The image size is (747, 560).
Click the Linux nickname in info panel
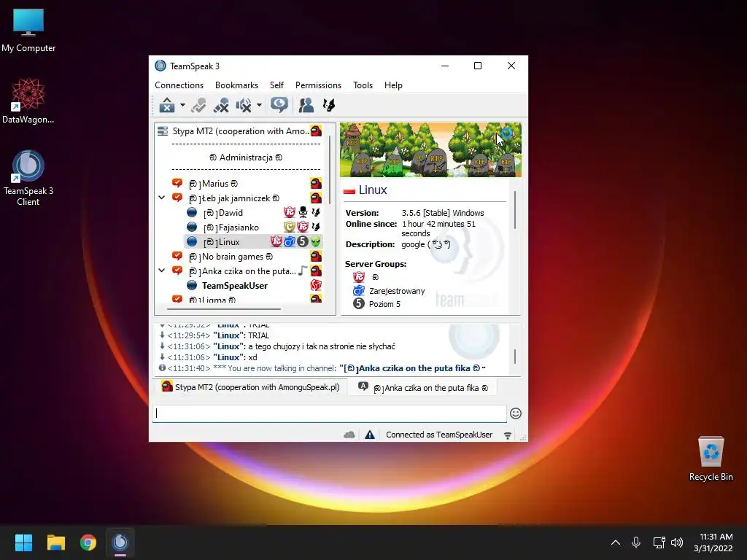click(373, 190)
